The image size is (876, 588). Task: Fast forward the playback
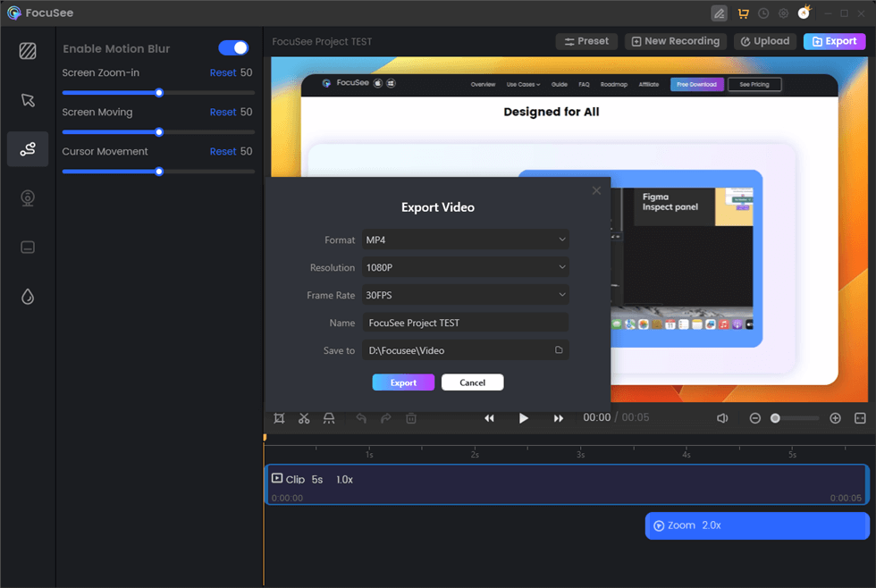click(558, 418)
